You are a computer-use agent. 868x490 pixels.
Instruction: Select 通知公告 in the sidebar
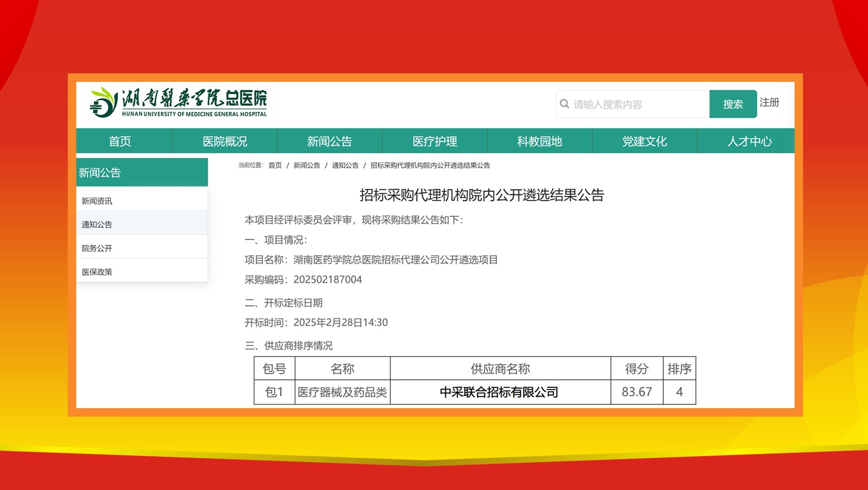[96, 224]
